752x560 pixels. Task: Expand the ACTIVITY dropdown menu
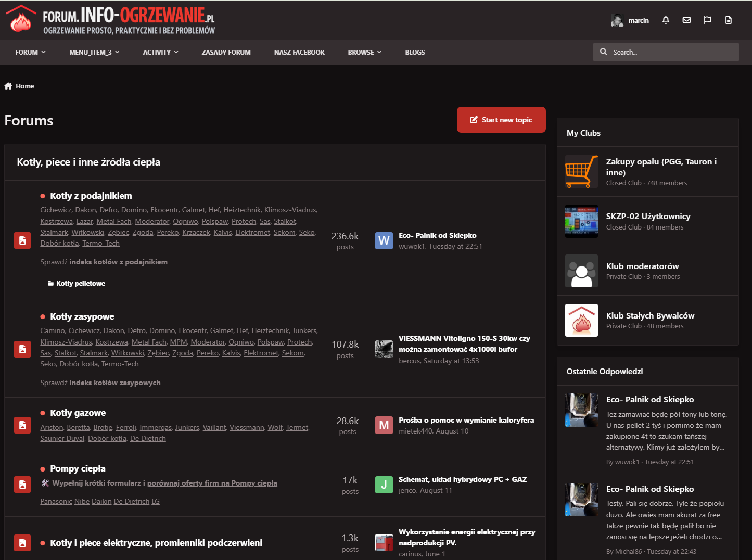tap(160, 52)
